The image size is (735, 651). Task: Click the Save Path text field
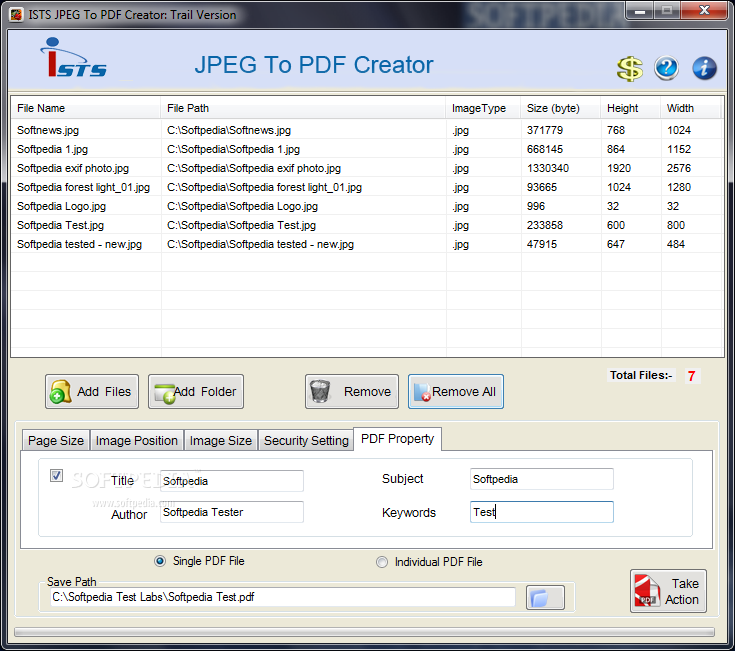tap(283, 597)
